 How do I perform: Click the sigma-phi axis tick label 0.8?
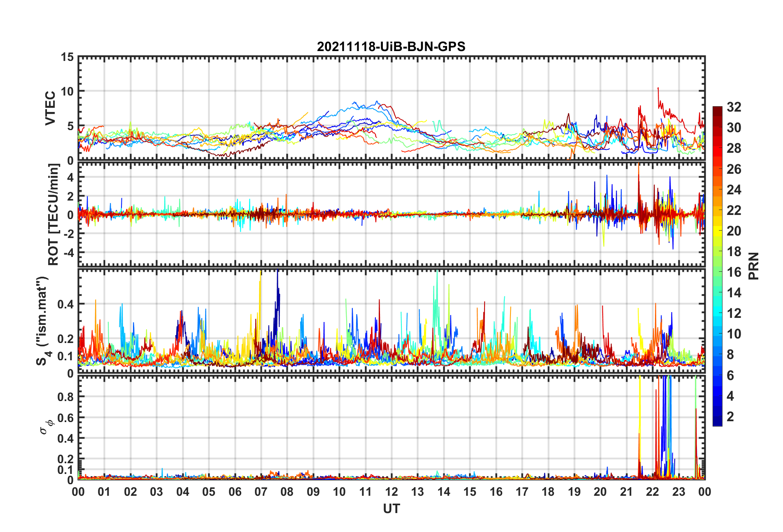pyautogui.click(x=65, y=397)
